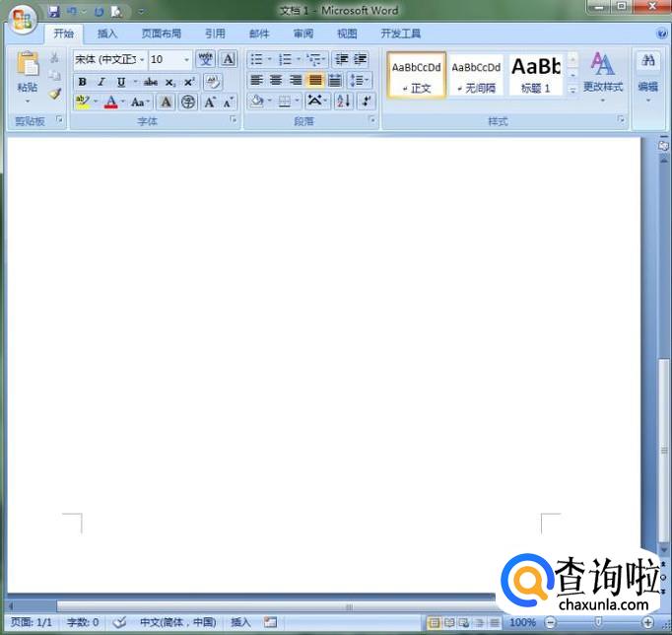Screen dimensions: 672x635
Task: Shrink font size with small A
Action: click(x=229, y=102)
